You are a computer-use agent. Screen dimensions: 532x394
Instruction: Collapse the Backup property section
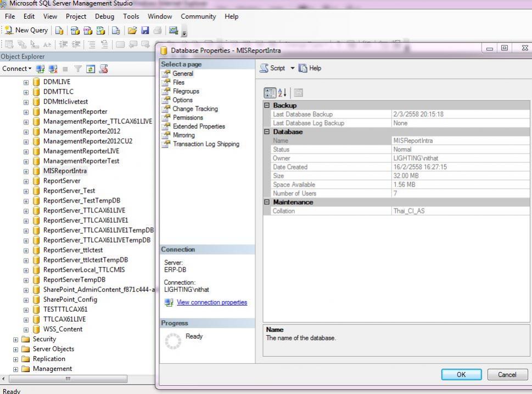267,105
